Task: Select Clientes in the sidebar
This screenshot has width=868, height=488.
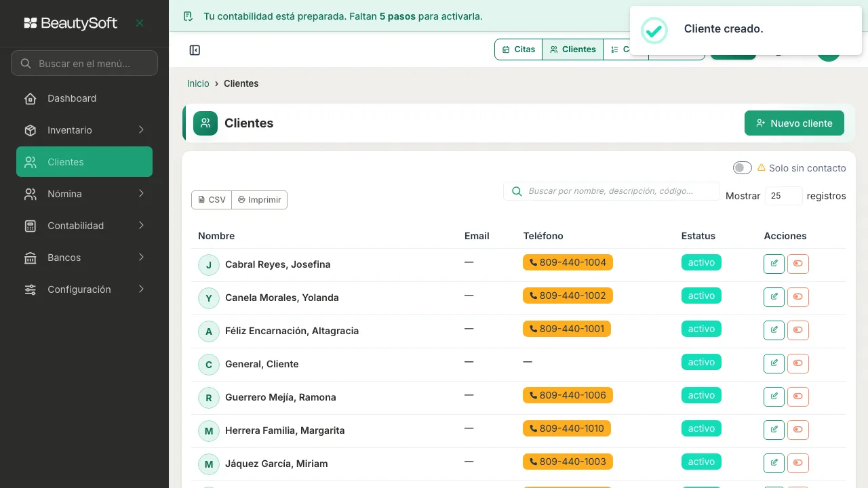Action: 84,162
